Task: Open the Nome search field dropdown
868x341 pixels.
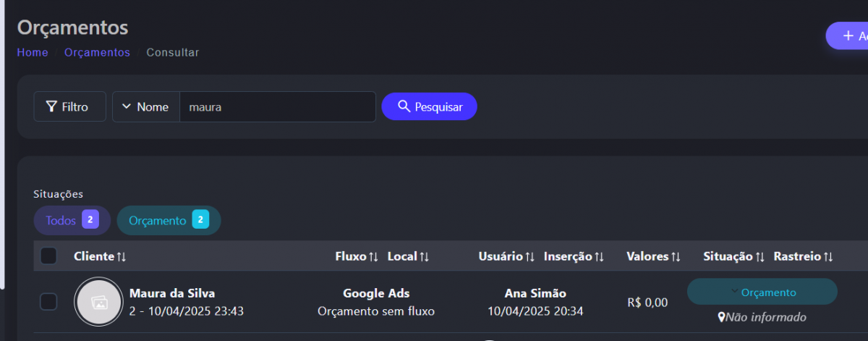Action: pyautogui.click(x=146, y=107)
